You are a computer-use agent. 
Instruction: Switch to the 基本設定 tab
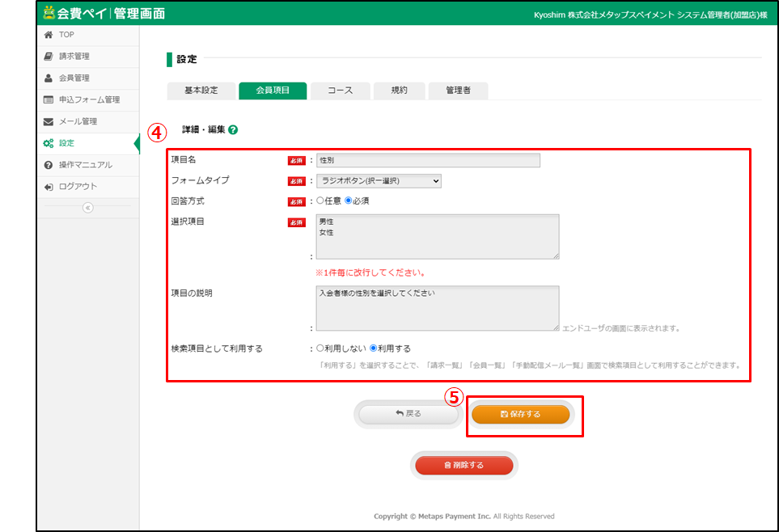201,91
